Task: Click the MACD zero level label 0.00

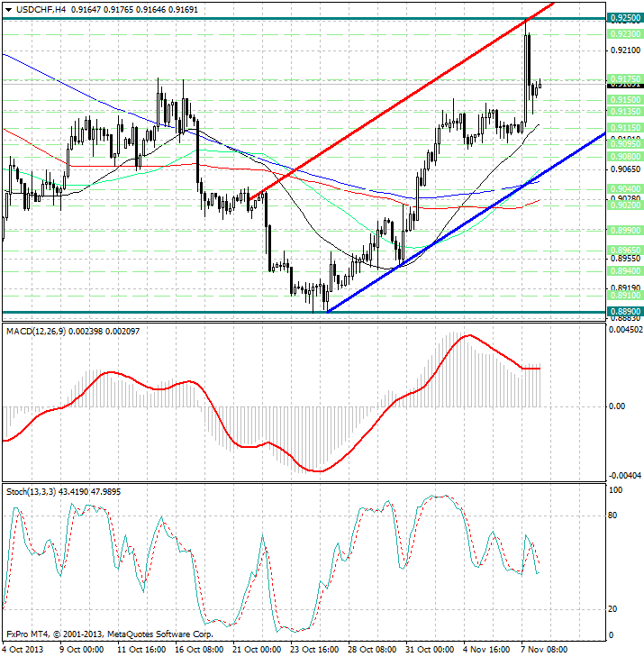Action: [615, 406]
